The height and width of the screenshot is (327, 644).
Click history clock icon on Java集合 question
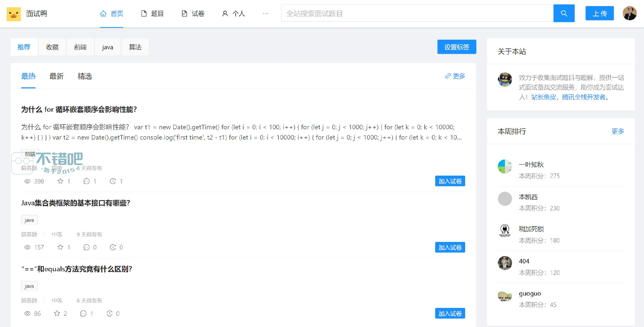click(x=113, y=247)
